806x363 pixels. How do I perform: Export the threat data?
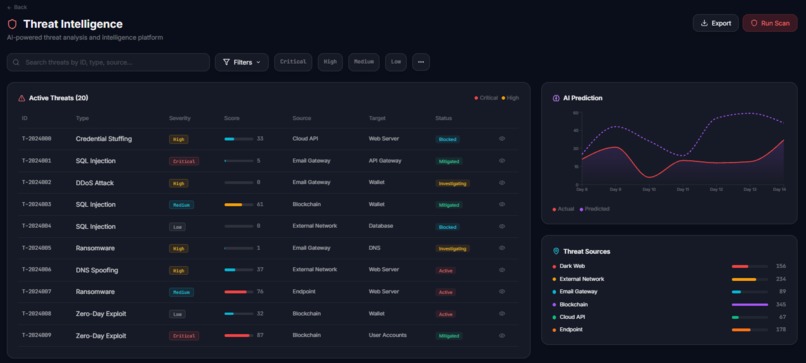[x=716, y=23]
